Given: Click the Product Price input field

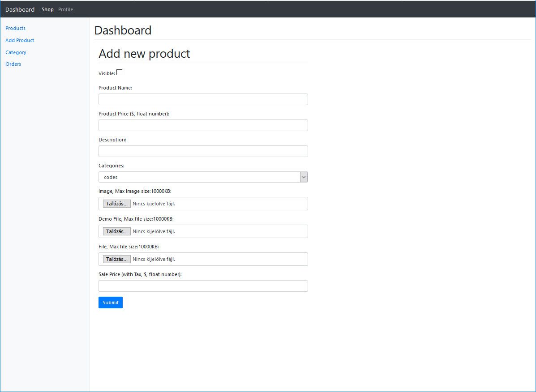Looking at the screenshot, I should (x=203, y=125).
